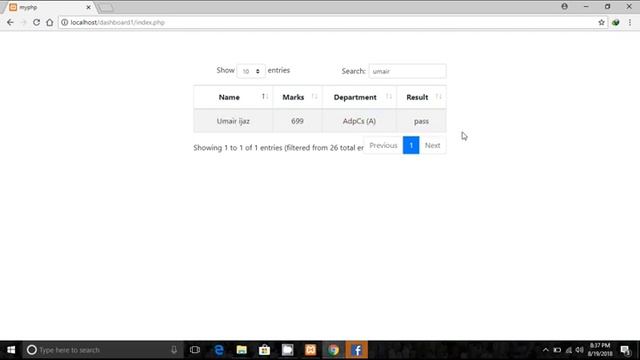This screenshot has width=640, height=360.
Task: Open the network tray icon
Action: [x=569, y=350]
